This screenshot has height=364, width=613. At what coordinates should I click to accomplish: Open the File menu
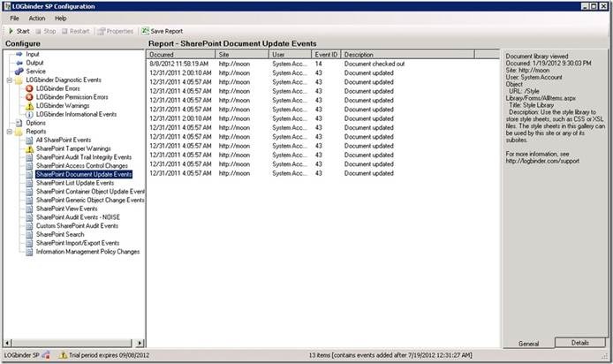[x=15, y=18]
